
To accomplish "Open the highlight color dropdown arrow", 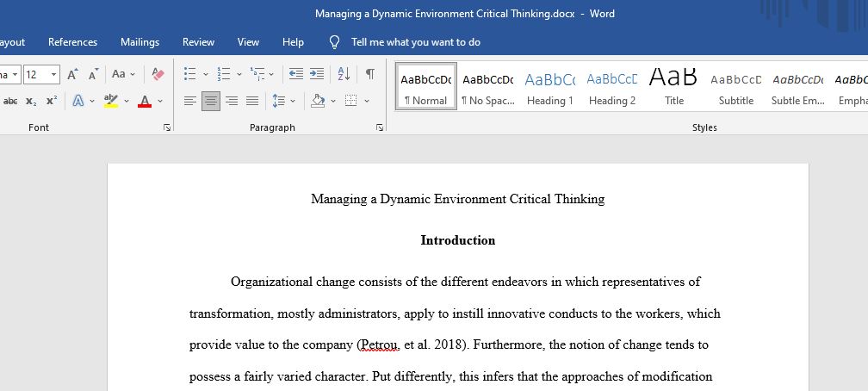I will (x=127, y=101).
